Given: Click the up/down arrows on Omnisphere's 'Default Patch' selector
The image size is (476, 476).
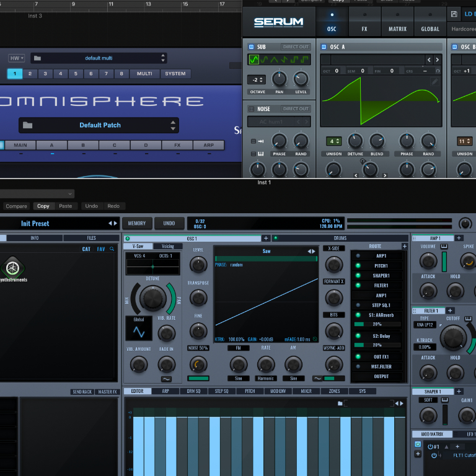Looking at the screenshot, I should [x=173, y=125].
